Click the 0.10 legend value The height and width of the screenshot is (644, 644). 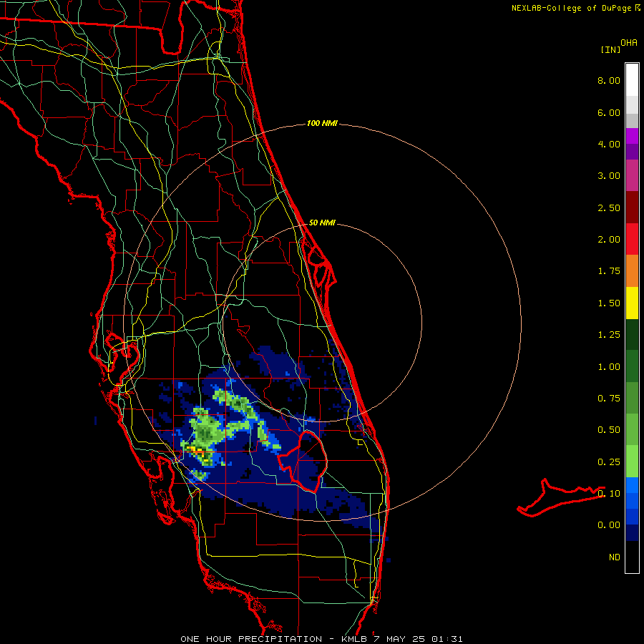tap(609, 494)
